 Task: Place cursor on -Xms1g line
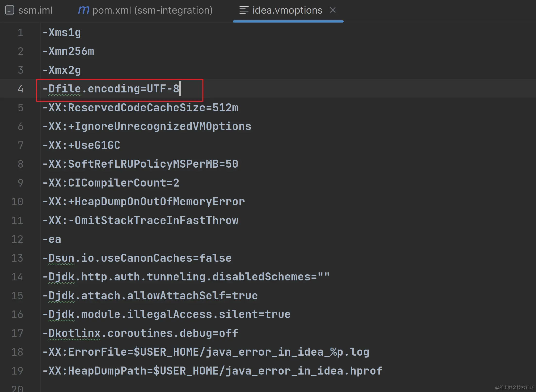tap(62, 33)
